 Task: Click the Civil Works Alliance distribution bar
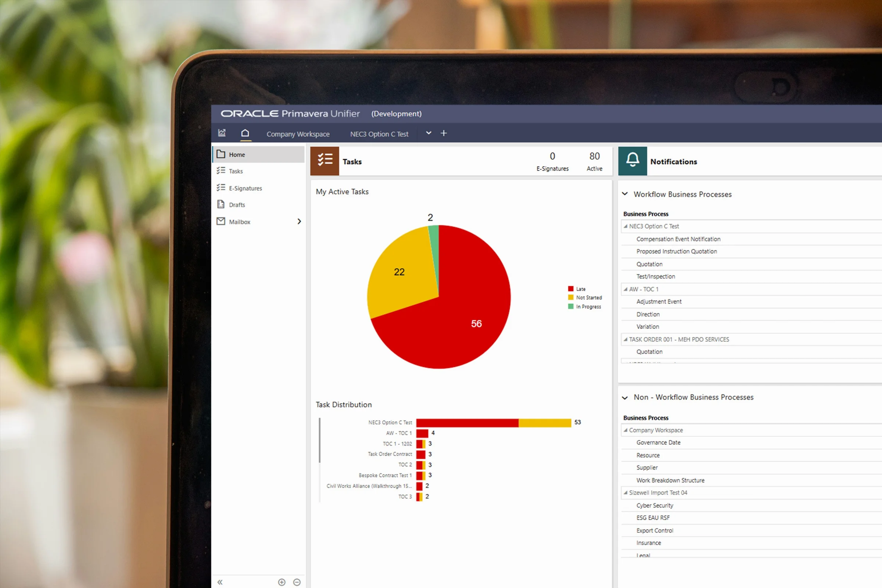[419, 486]
